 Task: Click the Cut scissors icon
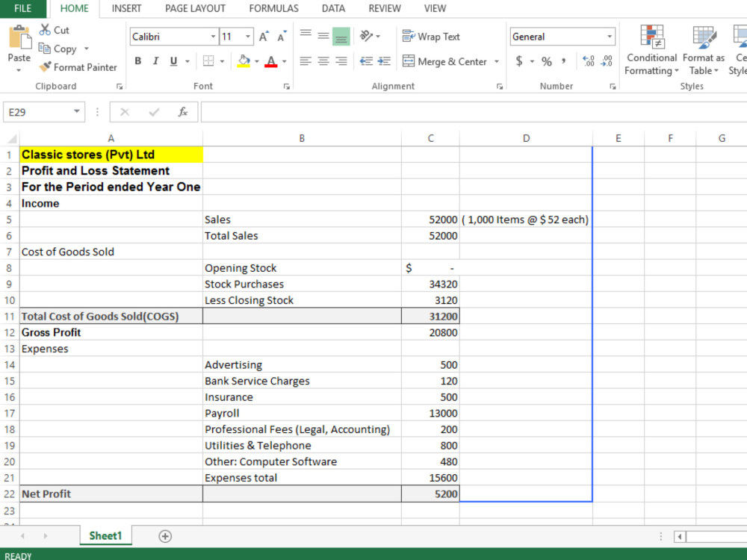tap(45, 30)
